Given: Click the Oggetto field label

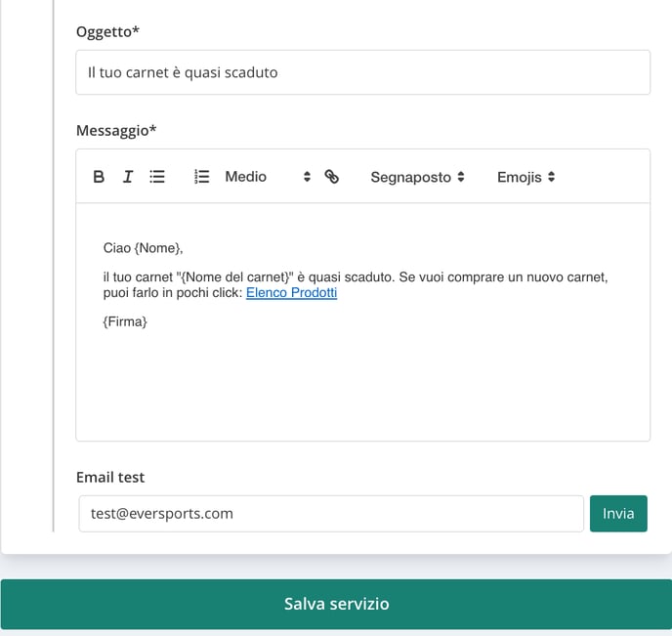Looking at the screenshot, I should [107, 31].
